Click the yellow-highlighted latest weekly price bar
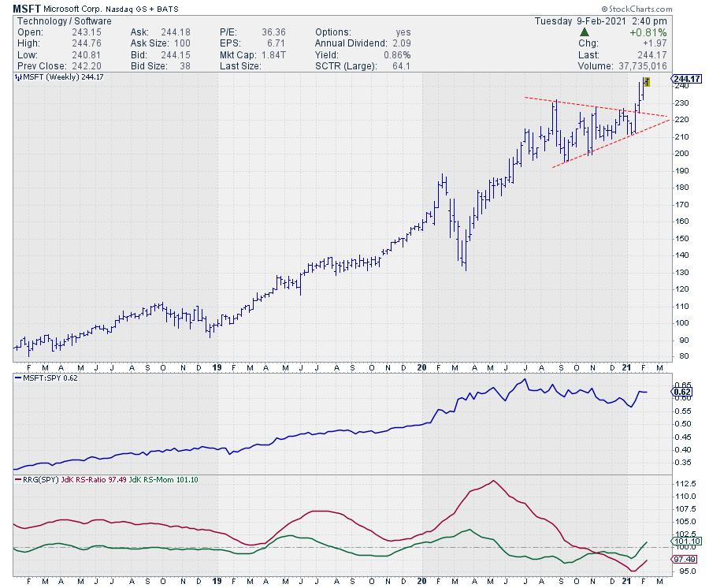 click(646, 81)
